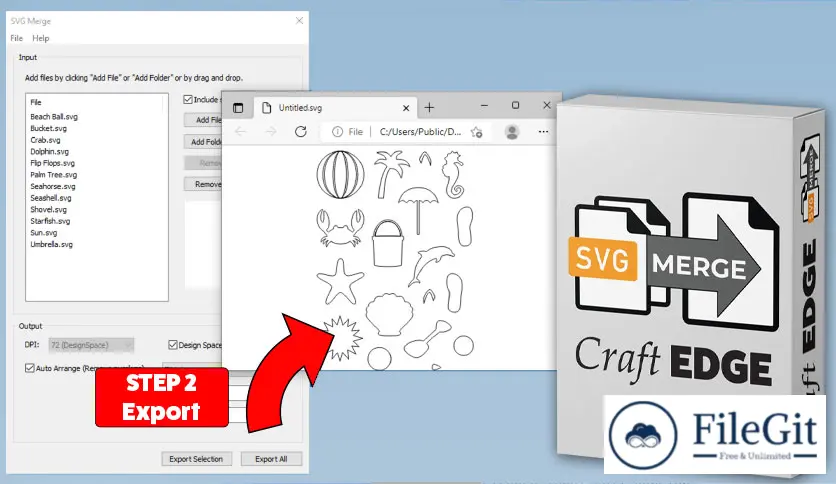Click the File column header
836x484 pixels.
click(36, 102)
